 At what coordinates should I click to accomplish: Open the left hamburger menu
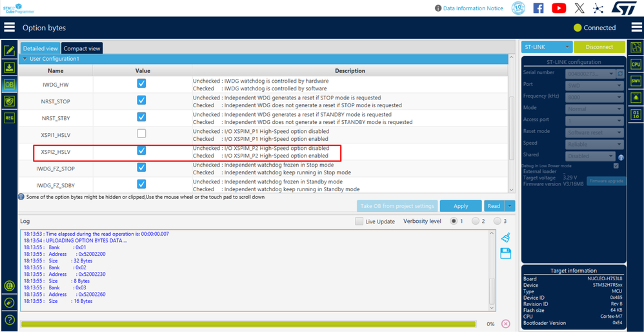(x=9, y=28)
